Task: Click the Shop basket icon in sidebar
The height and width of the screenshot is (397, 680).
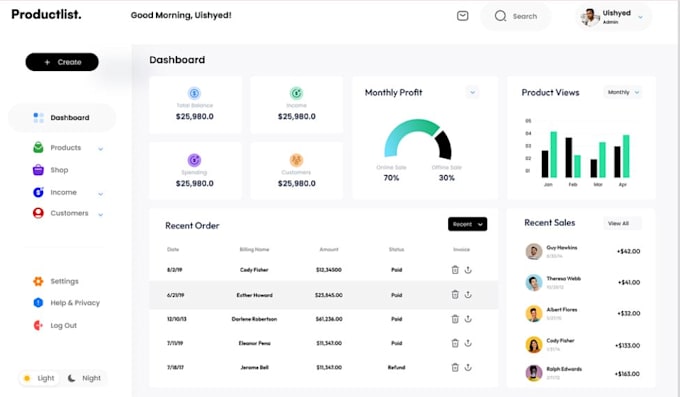Action: [38, 170]
